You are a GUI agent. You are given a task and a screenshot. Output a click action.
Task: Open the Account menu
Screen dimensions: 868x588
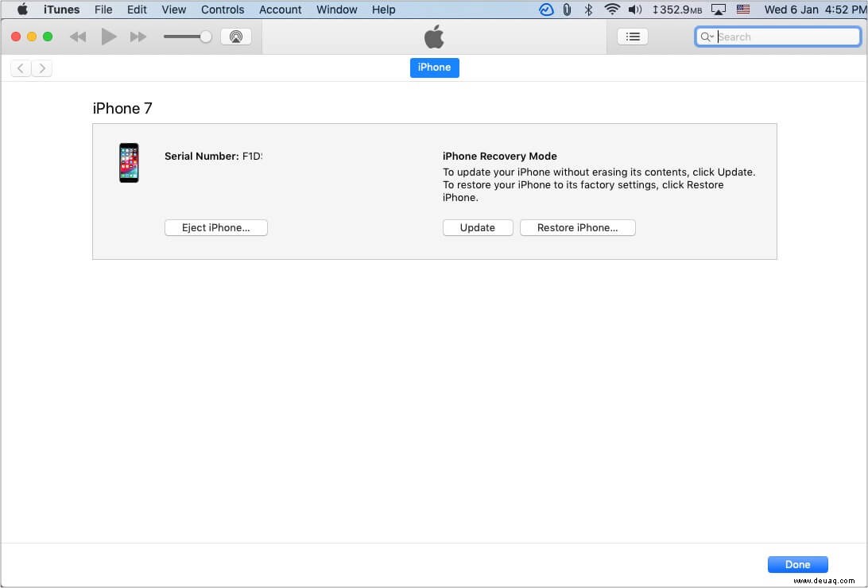click(280, 10)
